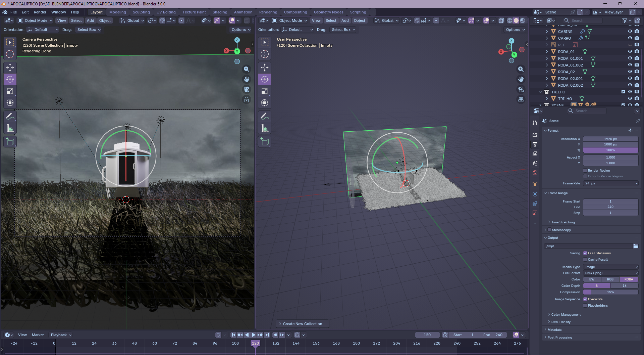Select the Annotate tool in left viewport
The width and height of the screenshot is (644, 355).
coord(10,117)
